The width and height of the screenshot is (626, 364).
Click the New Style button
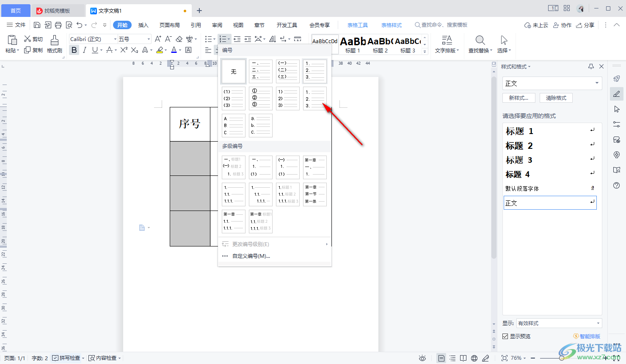tap(519, 98)
